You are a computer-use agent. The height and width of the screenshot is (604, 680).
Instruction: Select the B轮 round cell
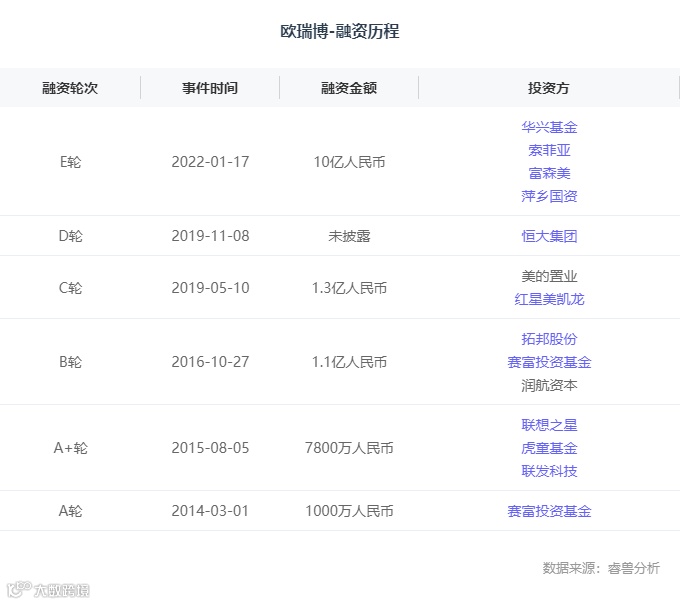70,362
